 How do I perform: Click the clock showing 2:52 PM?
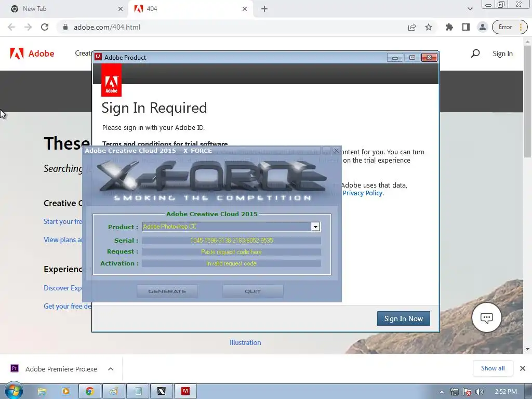coord(506,392)
